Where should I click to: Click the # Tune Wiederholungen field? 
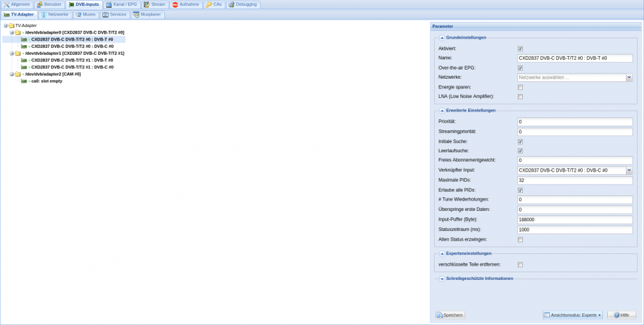click(x=575, y=199)
